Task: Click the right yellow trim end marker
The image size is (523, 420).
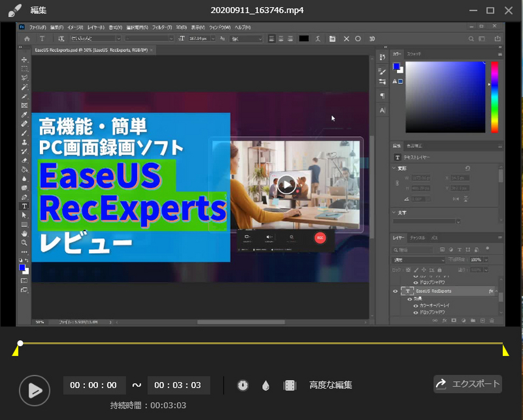Action: [505, 351]
